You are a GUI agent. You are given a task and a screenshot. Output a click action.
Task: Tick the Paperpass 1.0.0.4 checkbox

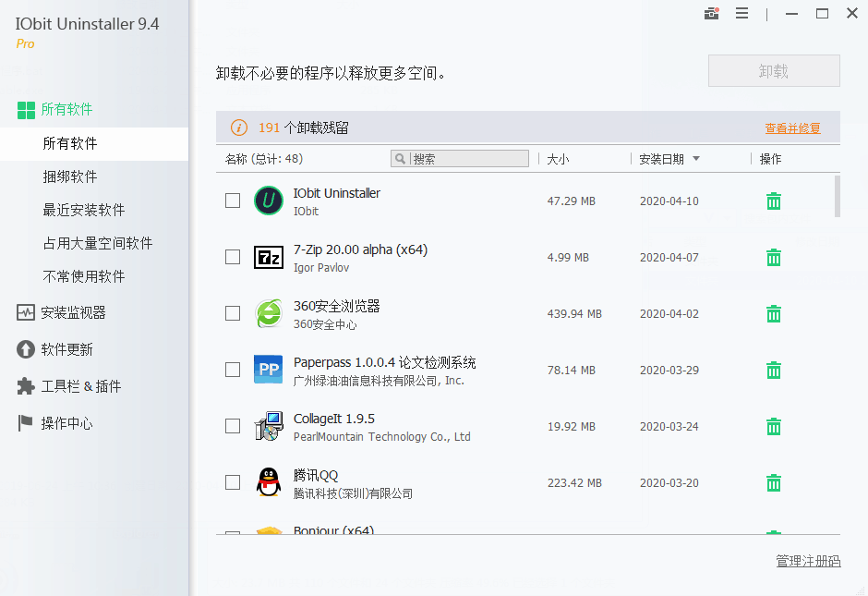click(x=233, y=370)
